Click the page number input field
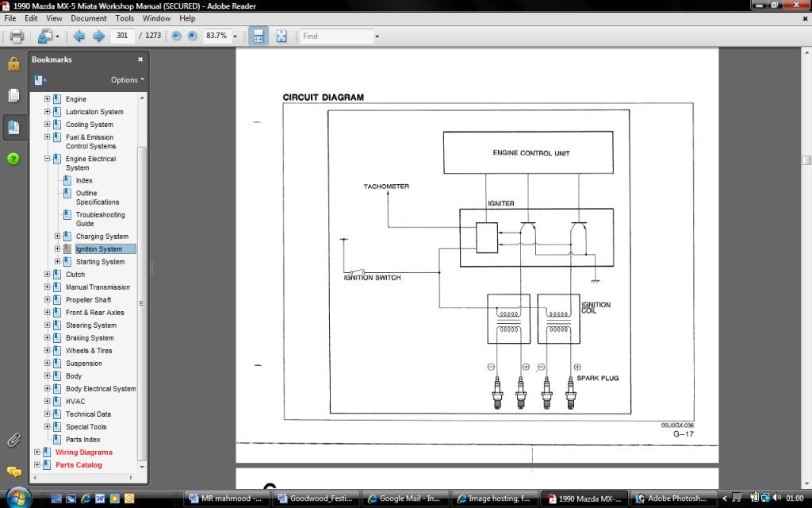This screenshot has width=812, height=508. tap(122, 36)
